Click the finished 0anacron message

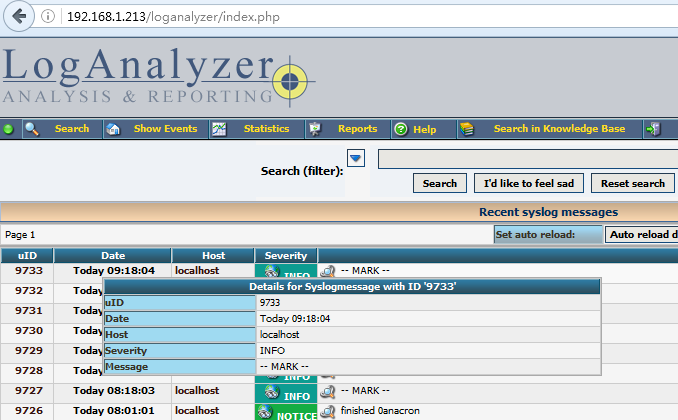point(380,410)
